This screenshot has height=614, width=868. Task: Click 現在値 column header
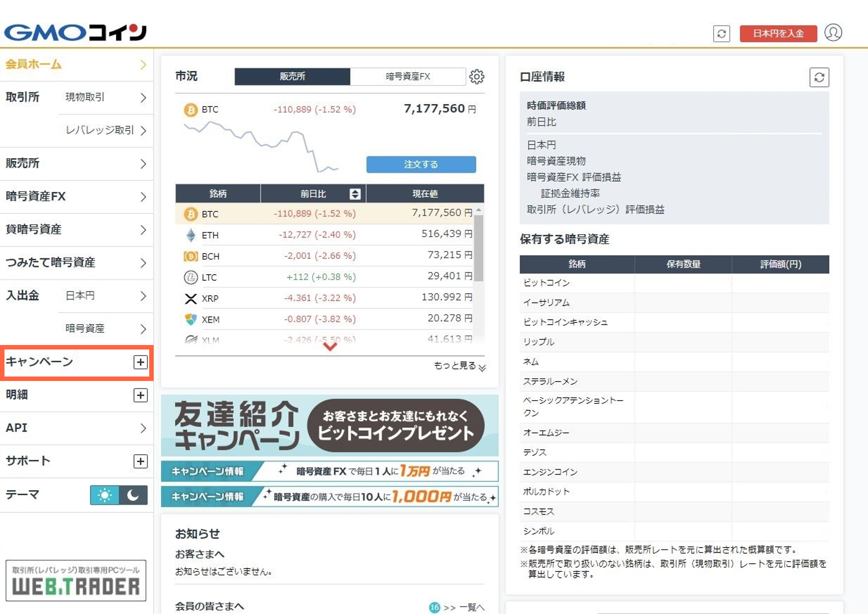tap(425, 194)
